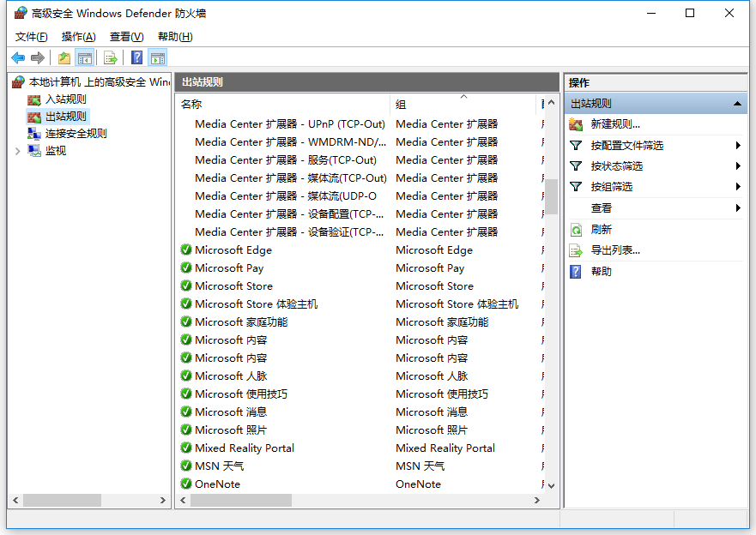Click 查看 label in actions pane
The width and height of the screenshot is (756, 535).
pyautogui.click(x=602, y=208)
